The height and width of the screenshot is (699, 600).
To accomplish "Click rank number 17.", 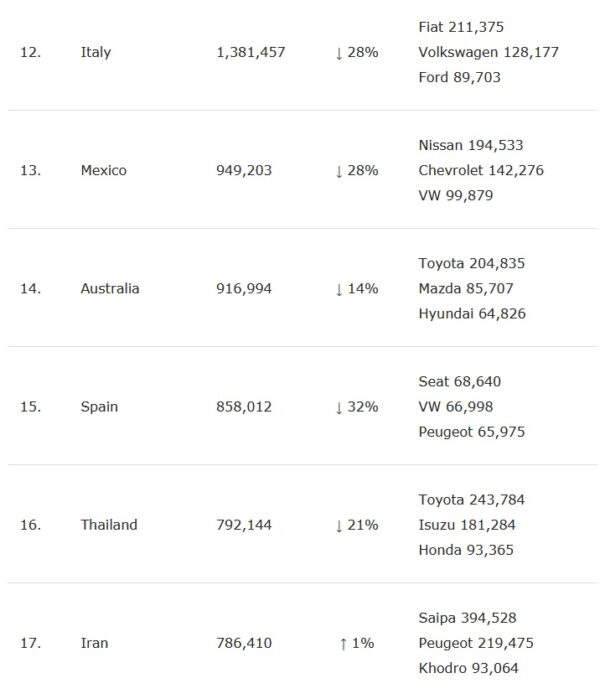I will click(30, 643).
